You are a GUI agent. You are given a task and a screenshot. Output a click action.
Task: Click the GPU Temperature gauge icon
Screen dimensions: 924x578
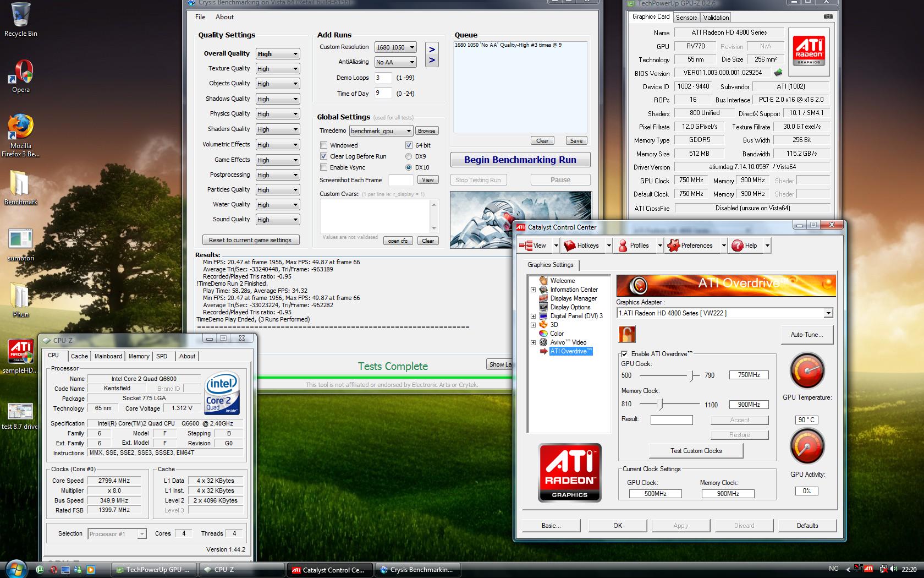pyautogui.click(x=807, y=371)
